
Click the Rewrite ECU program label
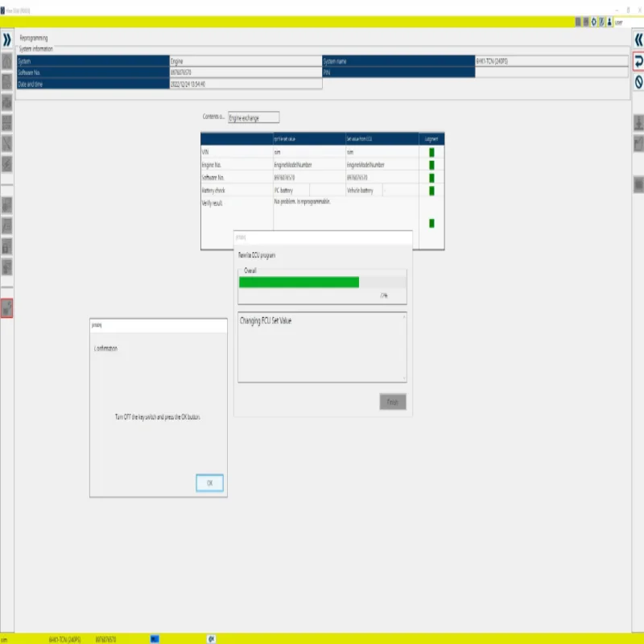tap(257, 255)
